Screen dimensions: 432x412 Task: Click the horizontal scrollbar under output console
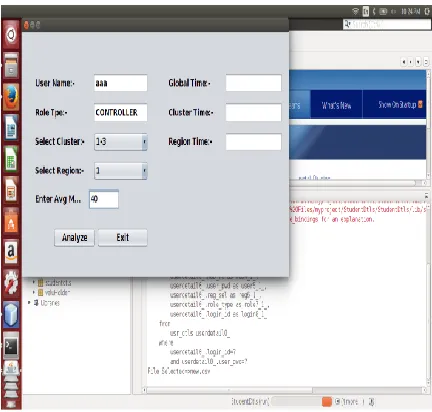[x=285, y=390]
